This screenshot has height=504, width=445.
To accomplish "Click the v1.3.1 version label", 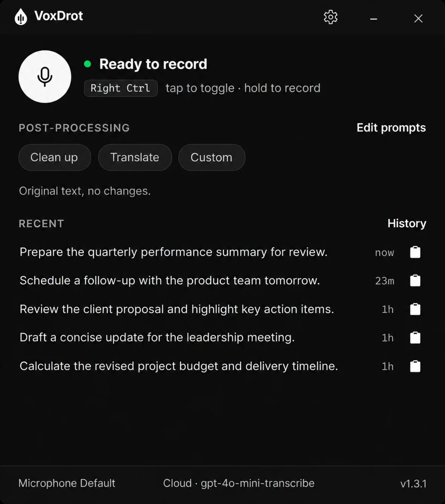I will (413, 484).
